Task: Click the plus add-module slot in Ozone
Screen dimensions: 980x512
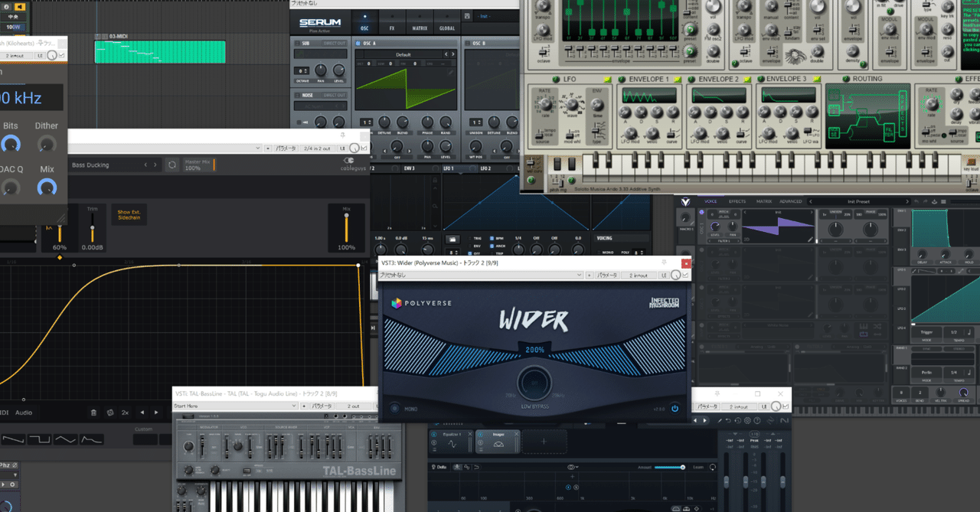Action: (x=544, y=442)
